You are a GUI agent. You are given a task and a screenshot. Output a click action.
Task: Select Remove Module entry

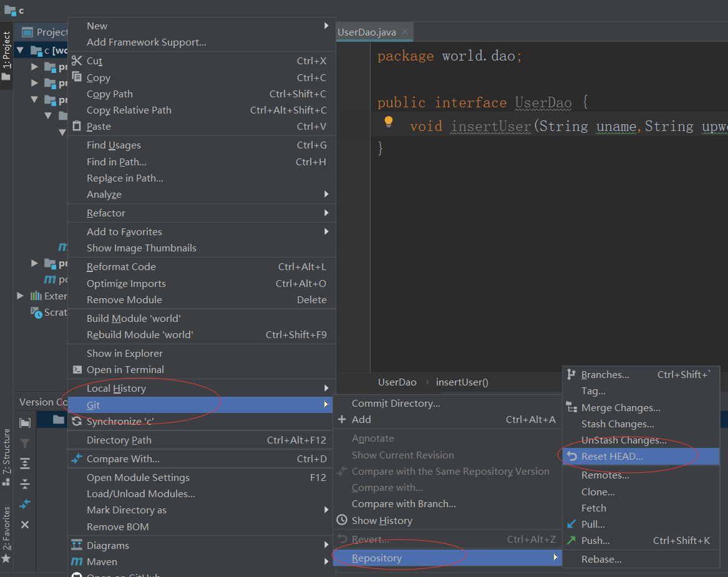pos(201,300)
